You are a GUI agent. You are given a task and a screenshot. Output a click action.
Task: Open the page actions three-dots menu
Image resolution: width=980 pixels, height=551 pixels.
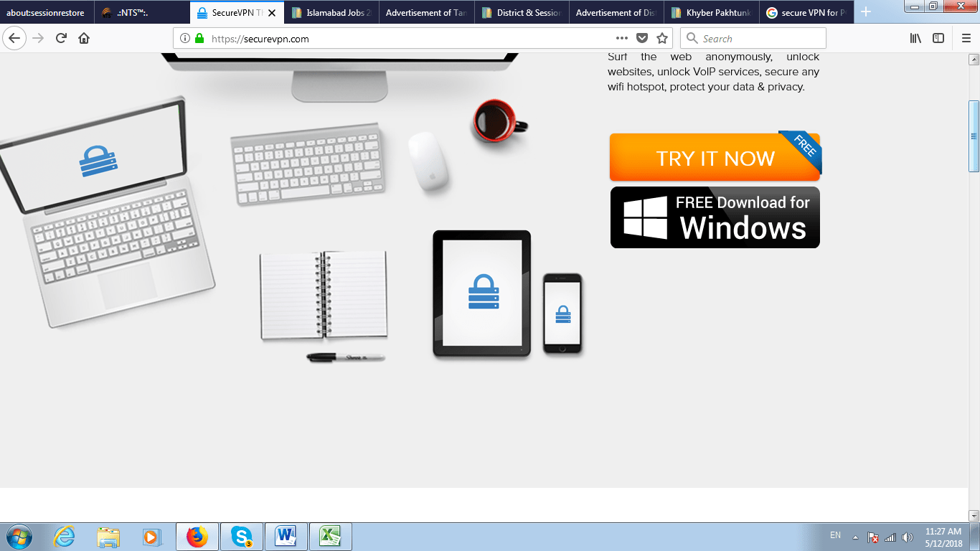coord(622,38)
